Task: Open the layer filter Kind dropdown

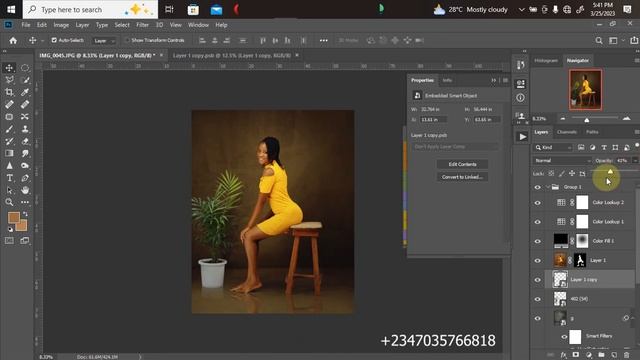Action: [x=553, y=147]
